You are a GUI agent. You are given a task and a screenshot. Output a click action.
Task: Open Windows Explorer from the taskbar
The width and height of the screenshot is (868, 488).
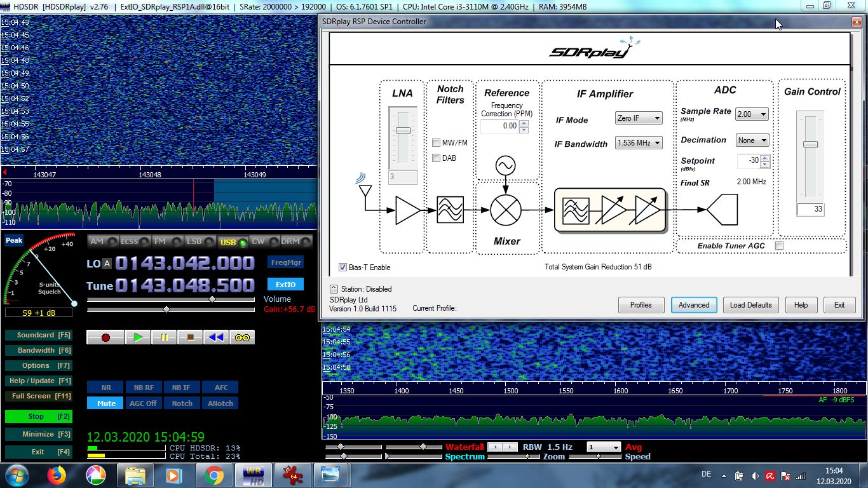[x=135, y=475]
